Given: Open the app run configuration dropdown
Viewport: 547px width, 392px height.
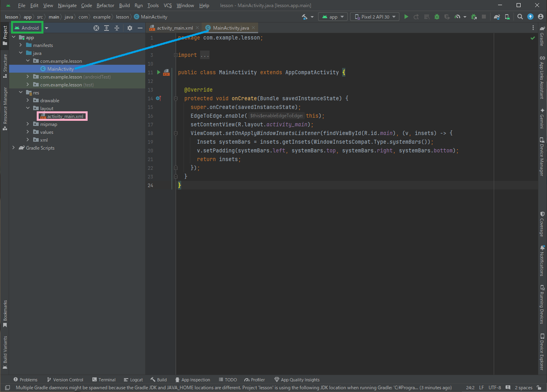Looking at the screenshot, I should (x=333, y=17).
